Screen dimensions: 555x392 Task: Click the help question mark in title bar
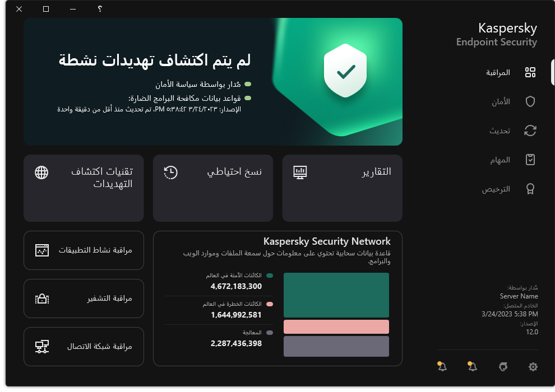click(x=99, y=9)
